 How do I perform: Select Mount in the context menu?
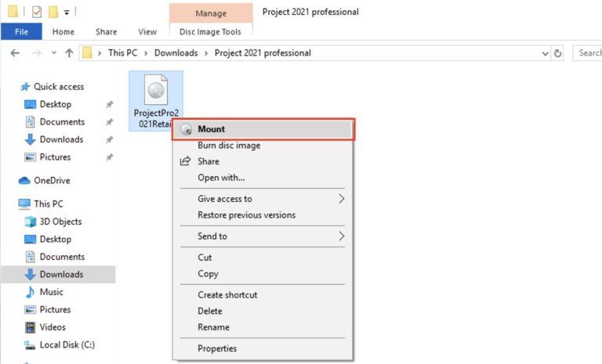263,129
